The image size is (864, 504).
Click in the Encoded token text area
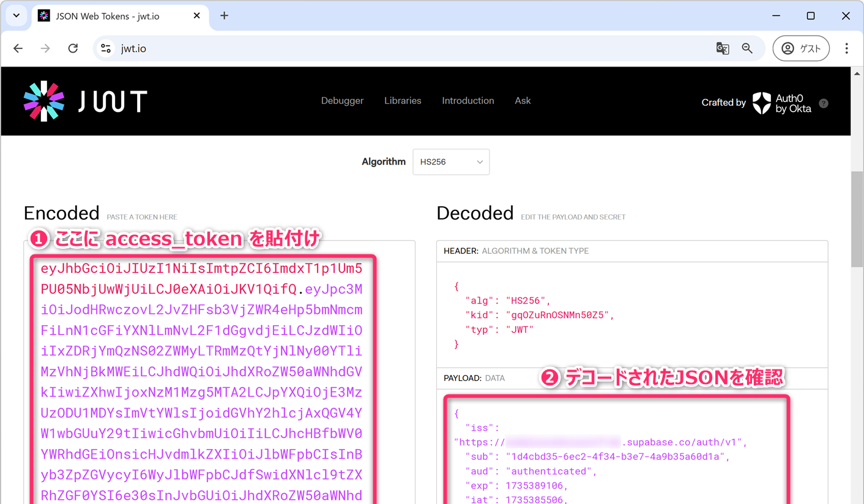pyautogui.click(x=202, y=379)
